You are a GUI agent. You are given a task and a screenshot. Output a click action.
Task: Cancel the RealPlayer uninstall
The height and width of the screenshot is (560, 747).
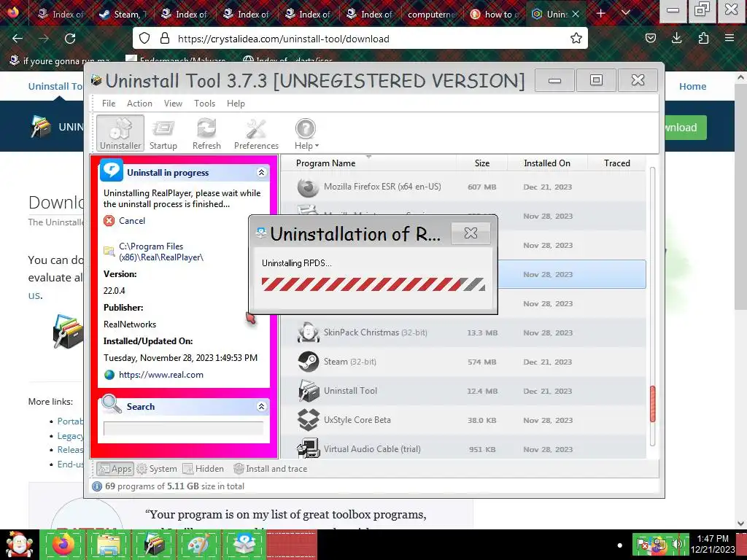[132, 220]
